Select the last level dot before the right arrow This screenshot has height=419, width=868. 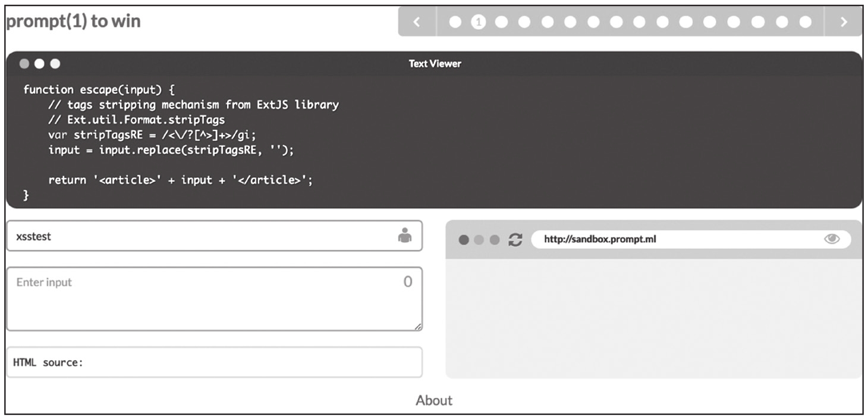(x=805, y=22)
